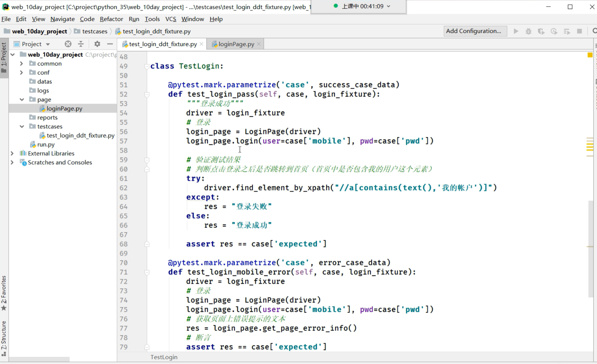Click the Stop square icon in toolbar
597x364 pixels.
point(579,31)
